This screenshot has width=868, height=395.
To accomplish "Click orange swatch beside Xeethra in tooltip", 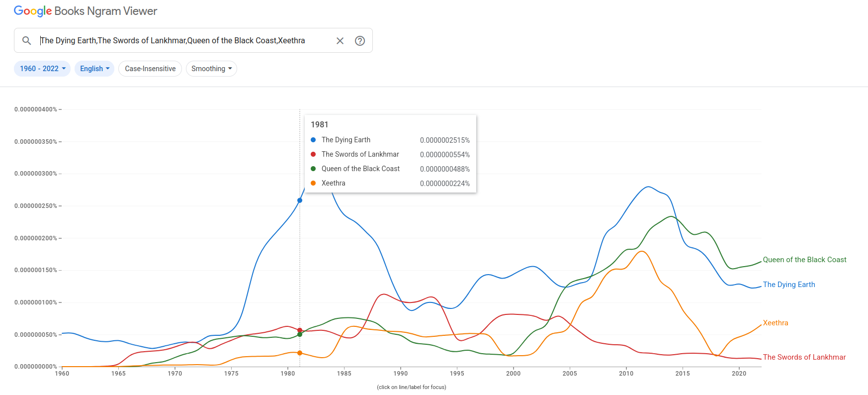I will (313, 183).
